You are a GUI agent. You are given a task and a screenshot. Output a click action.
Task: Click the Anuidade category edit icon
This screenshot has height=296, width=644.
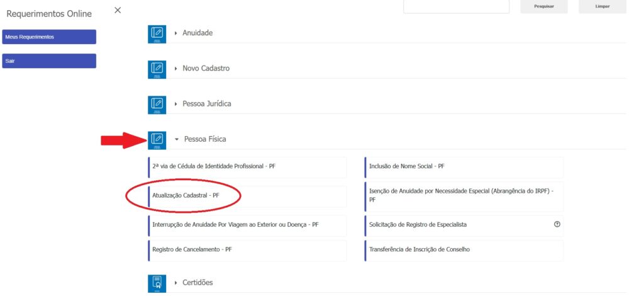point(157,33)
